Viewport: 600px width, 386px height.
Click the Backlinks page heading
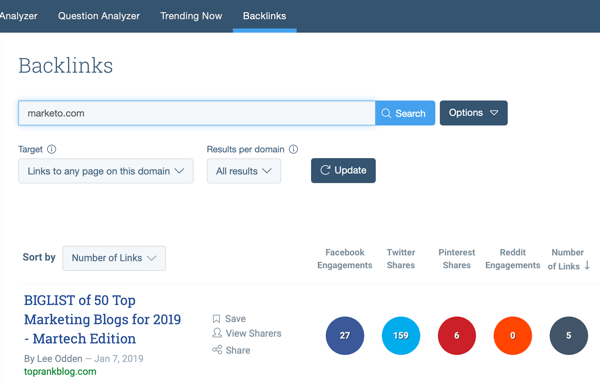(x=65, y=65)
